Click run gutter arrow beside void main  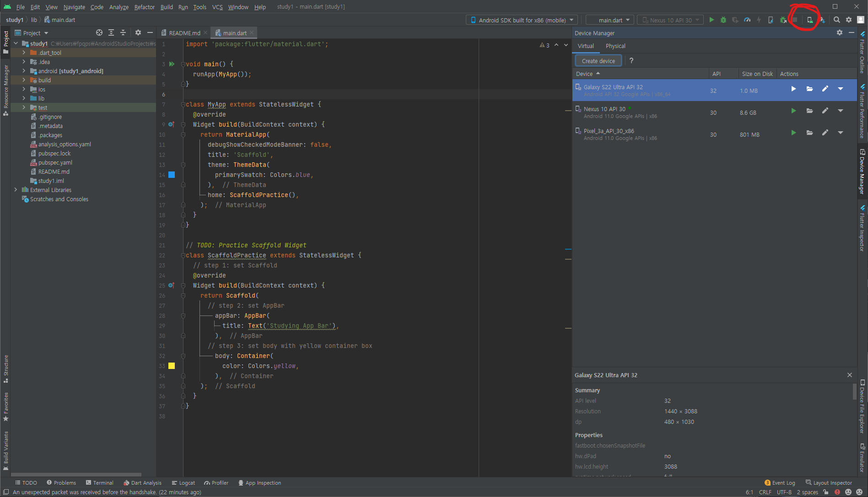(x=172, y=64)
